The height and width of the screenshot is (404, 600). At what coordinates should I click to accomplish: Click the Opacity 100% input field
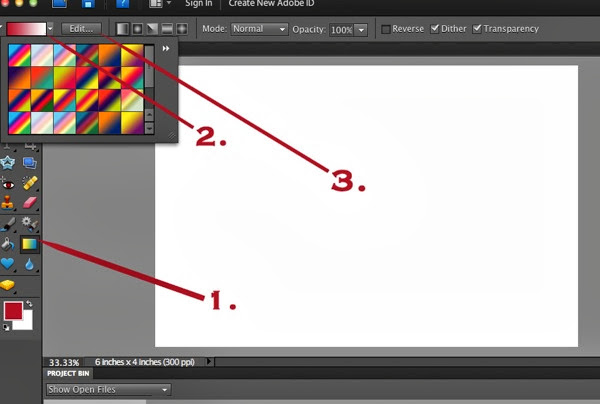click(x=342, y=30)
